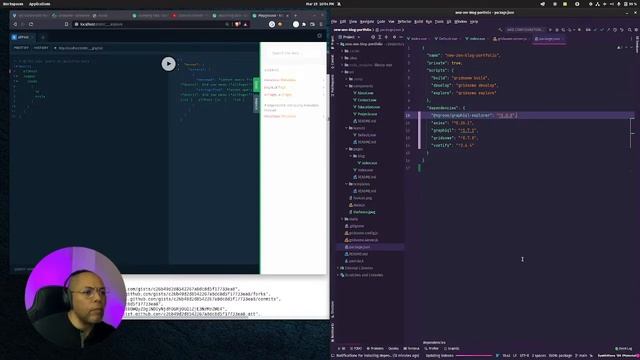Image resolution: width=640 pixels, height=360 pixels.
Task: Open the File menu in the IDE
Action: (335, 21)
